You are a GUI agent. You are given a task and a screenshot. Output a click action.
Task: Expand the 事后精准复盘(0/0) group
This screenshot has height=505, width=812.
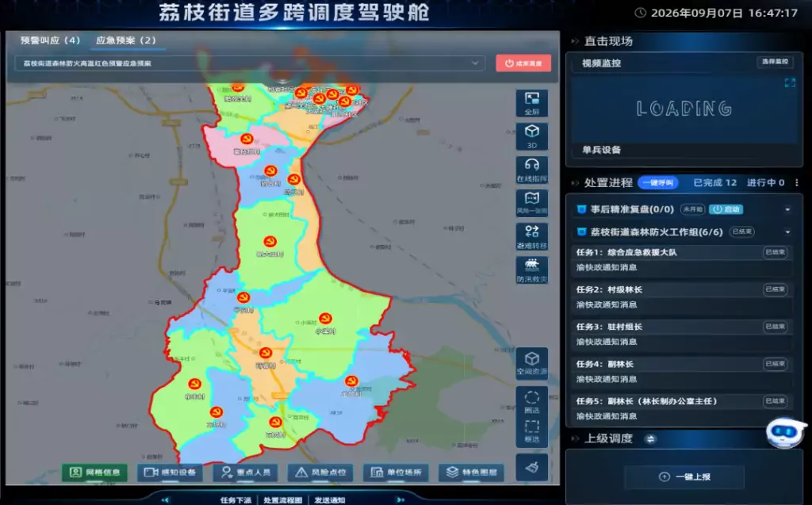tap(787, 210)
